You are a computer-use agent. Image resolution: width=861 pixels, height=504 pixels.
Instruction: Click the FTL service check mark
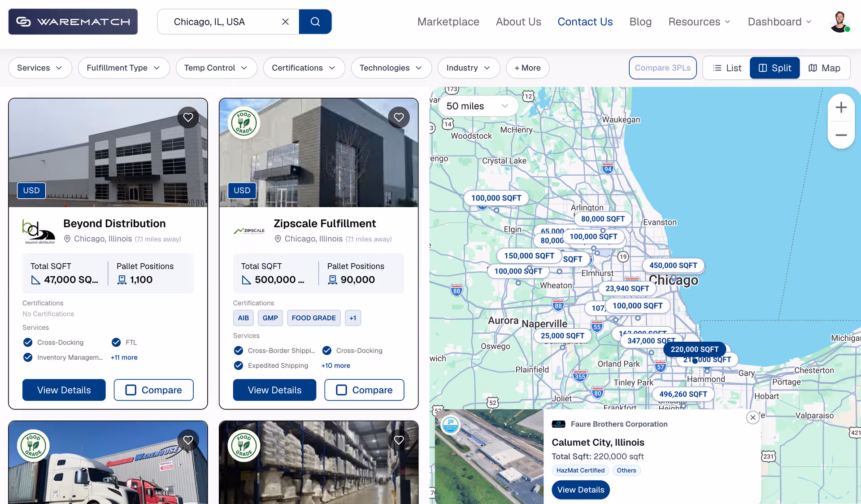116,343
